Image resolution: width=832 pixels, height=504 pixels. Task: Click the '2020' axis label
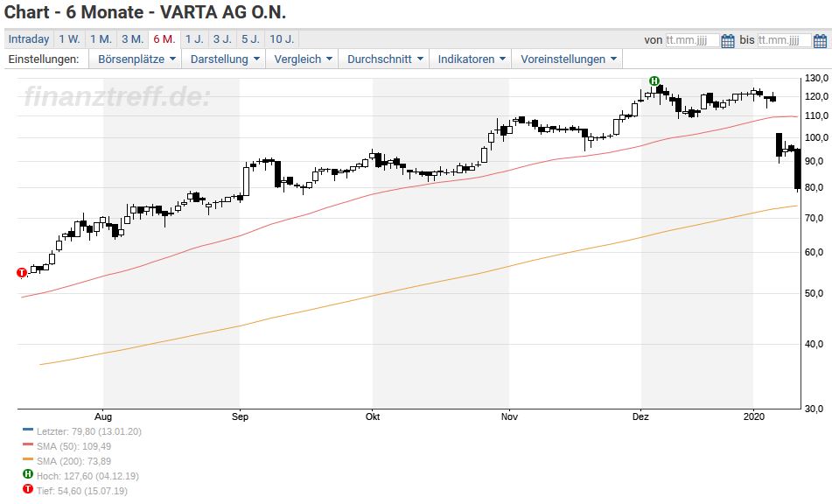tap(753, 416)
